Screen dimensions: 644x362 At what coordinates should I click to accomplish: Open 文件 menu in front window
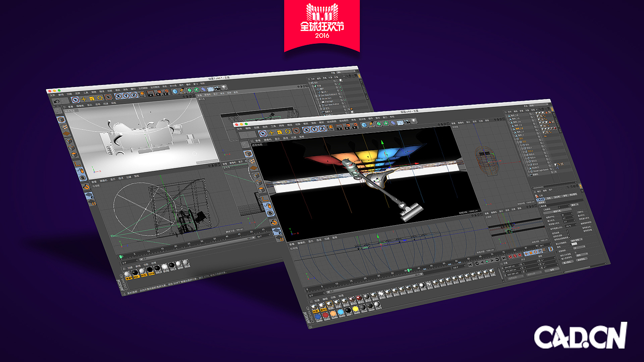click(239, 129)
